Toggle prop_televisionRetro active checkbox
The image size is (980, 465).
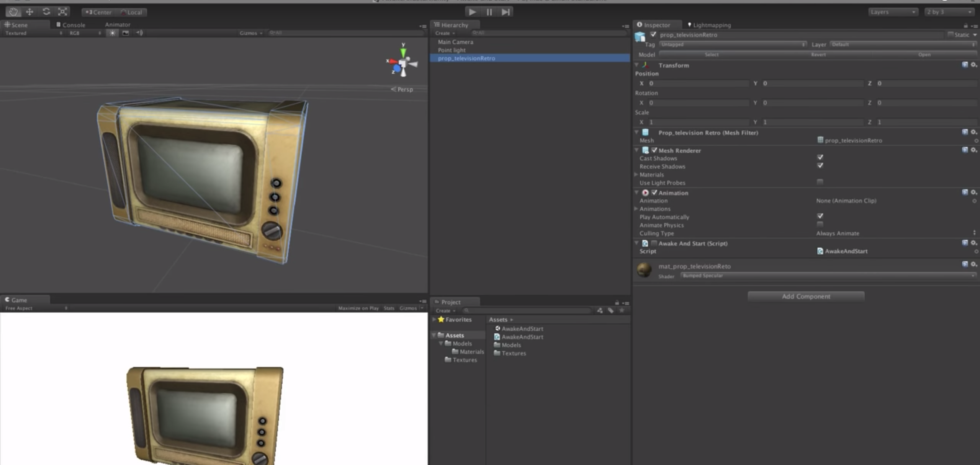653,34
